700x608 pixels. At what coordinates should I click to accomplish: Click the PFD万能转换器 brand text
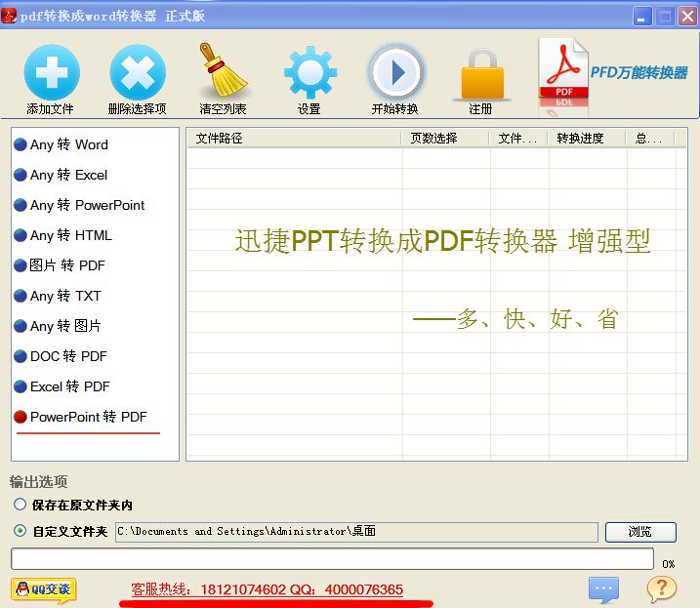[638, 72]
